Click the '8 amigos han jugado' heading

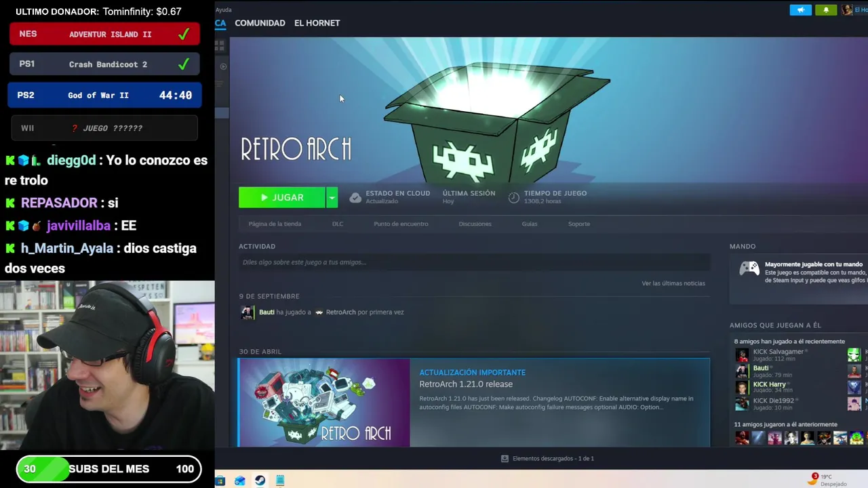pos(789,342)
